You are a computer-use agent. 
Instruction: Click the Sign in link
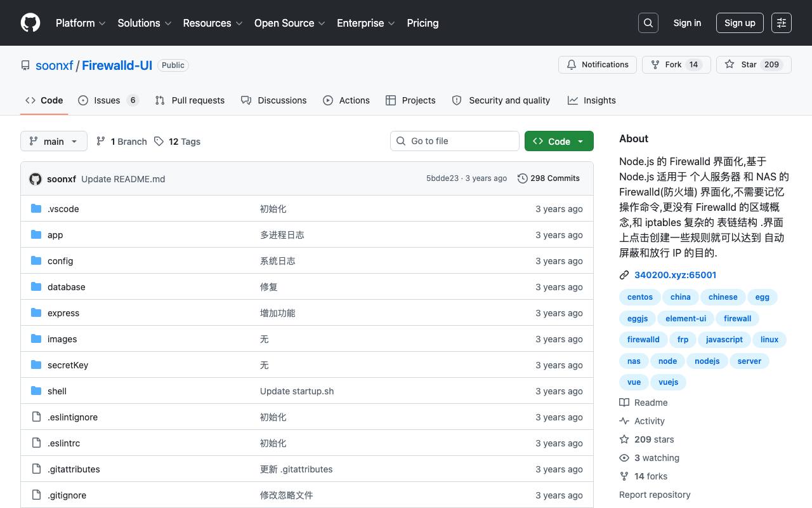(687, 23)
